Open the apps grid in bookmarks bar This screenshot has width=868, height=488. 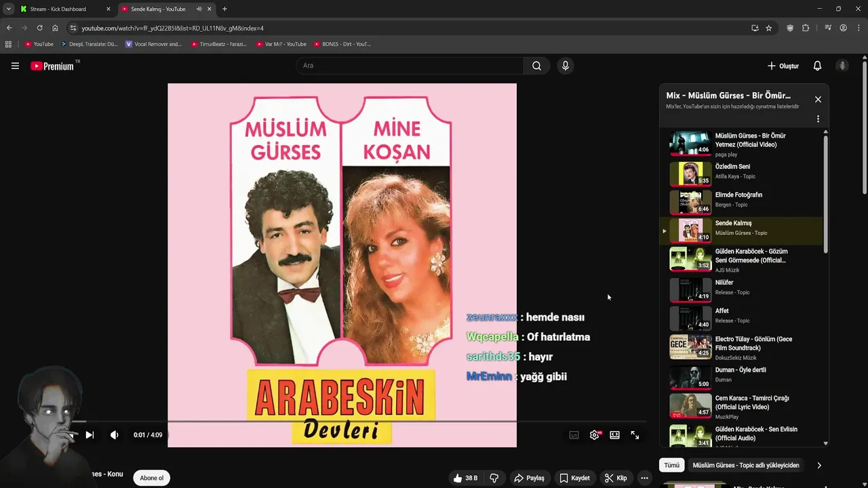tap(8, 44)
